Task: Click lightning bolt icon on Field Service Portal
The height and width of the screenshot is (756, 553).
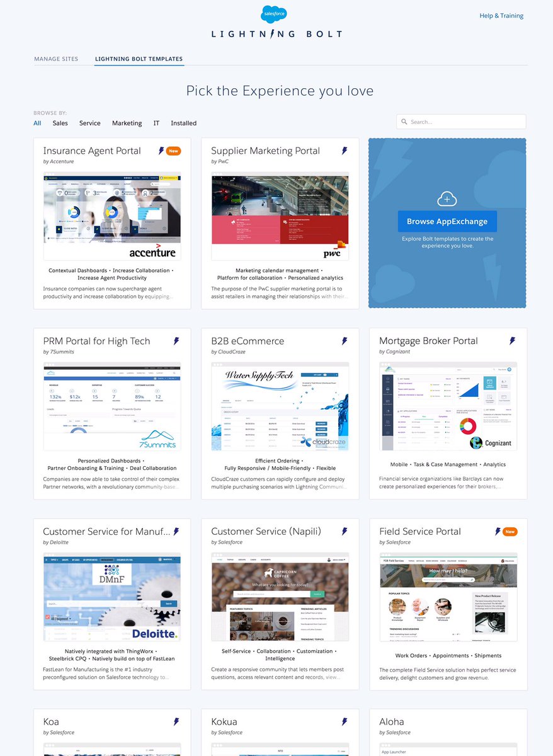Action: [x=498, y=532]
